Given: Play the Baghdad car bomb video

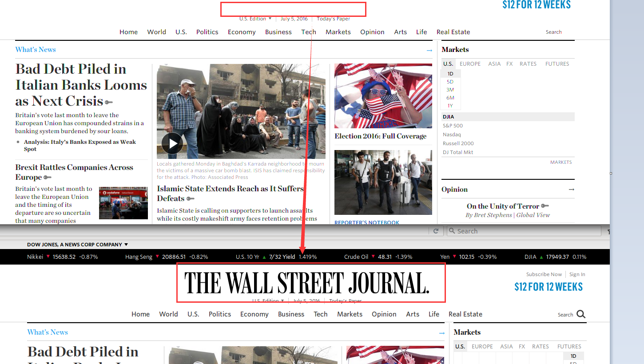Looking at the screenshot, I should tap(172, 143).
